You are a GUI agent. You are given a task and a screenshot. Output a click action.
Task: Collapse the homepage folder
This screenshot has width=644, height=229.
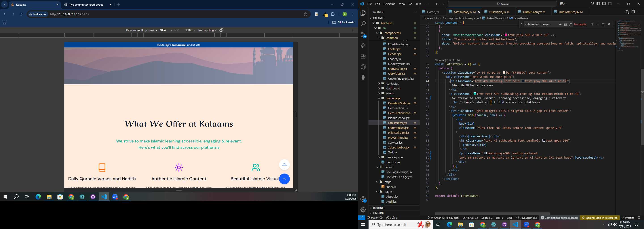(393, 98)
